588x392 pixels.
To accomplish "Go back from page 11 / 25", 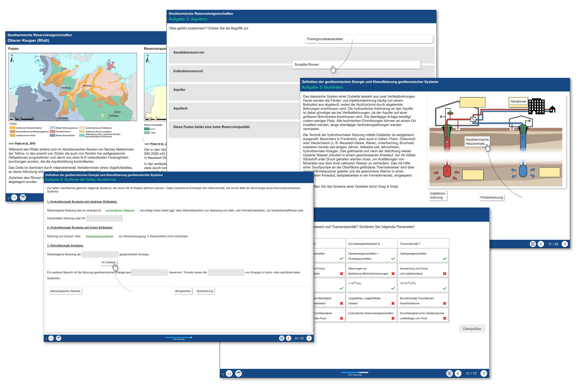I will point(541,244).
